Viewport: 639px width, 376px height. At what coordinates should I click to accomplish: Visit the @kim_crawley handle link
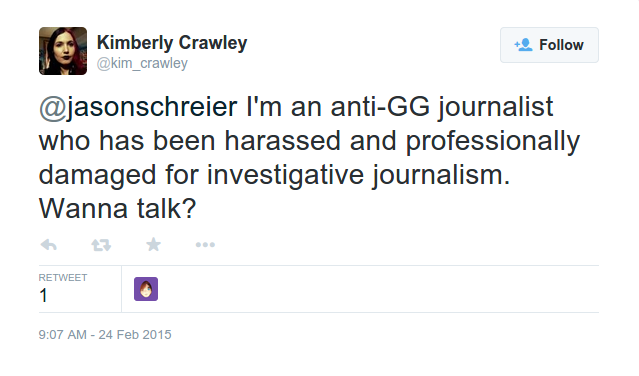(x=142, y=64)
